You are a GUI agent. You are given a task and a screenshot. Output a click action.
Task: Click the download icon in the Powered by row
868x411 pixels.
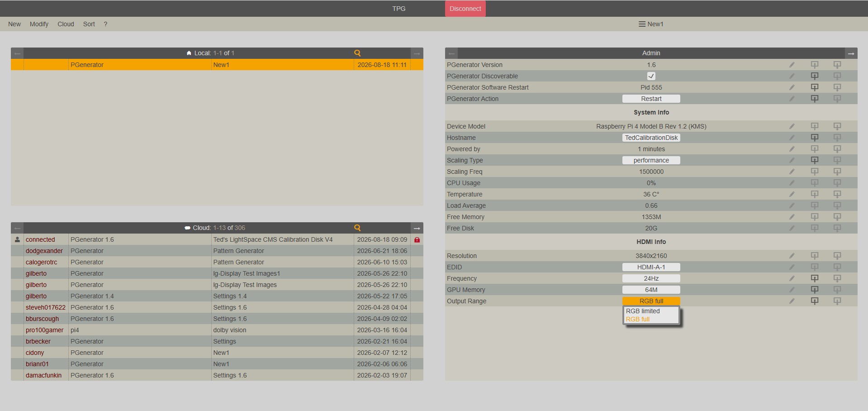(837, 149)
